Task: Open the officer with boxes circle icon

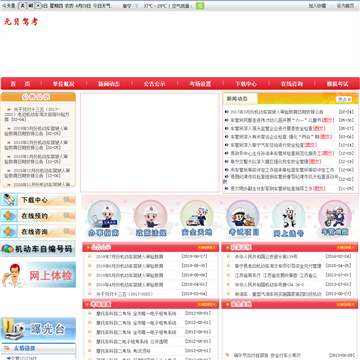Action: click(243, 218)
